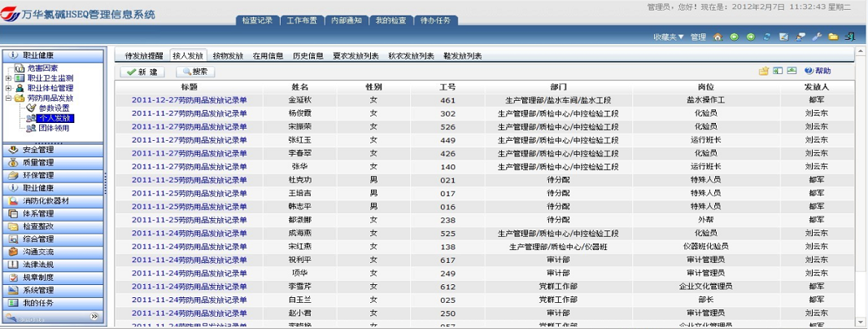The width and height of the screenshot is (868, 329).
Task: Open 我的任务 sidebar section
Action: (x=53, y=303)
